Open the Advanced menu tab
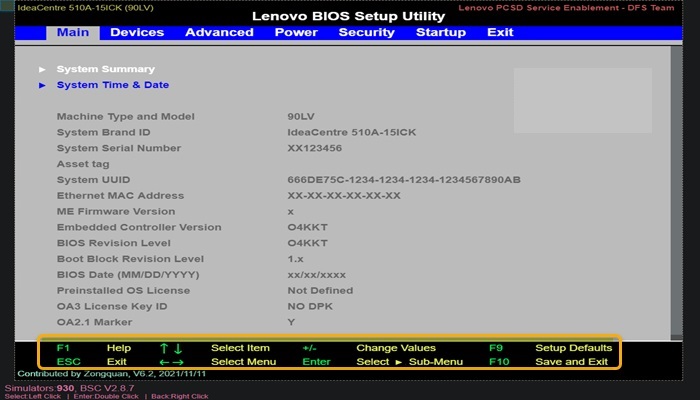Viewport: 700px width, 400px height. [x=219, y=33]
